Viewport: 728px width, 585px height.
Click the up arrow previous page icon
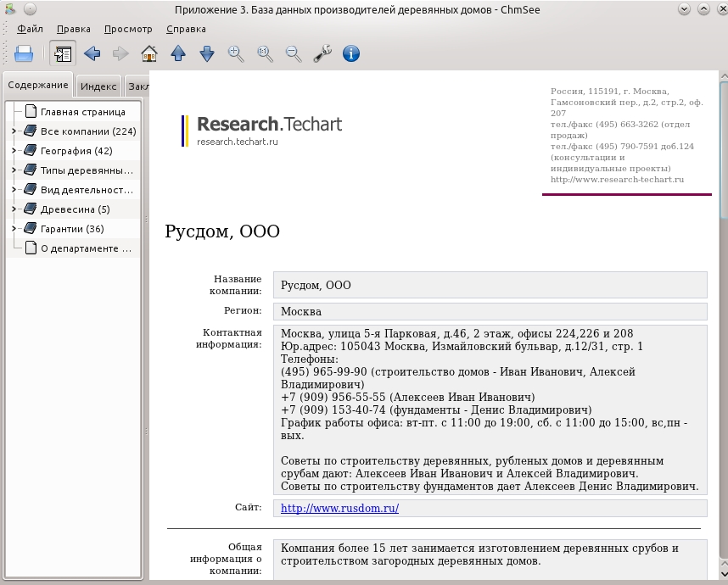click(x=178, y=53)
